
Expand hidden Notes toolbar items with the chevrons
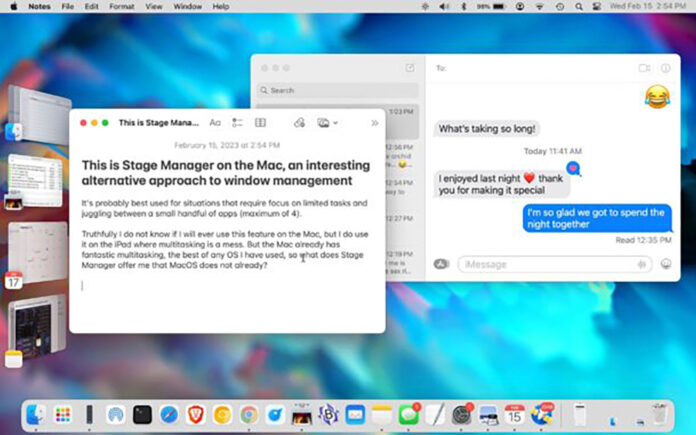pos(375,123)
